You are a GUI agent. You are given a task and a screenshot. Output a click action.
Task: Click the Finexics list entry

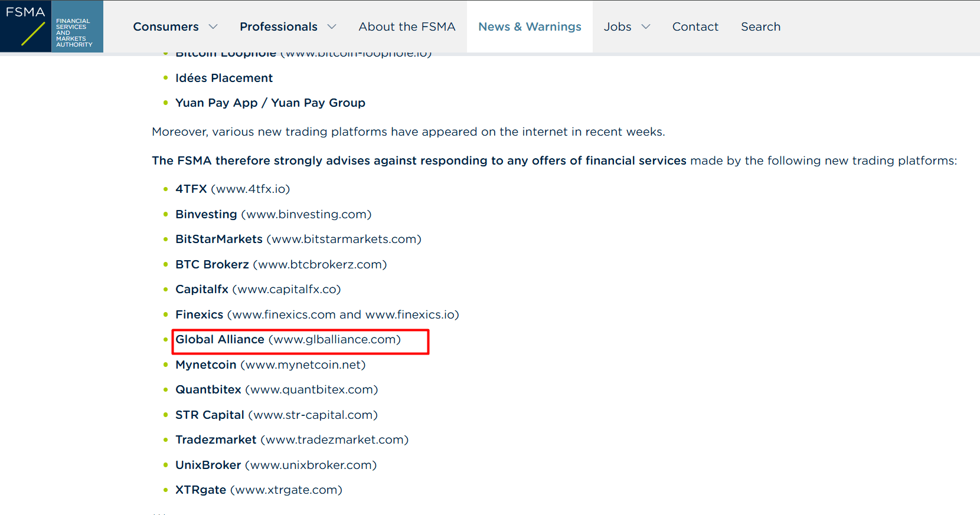coord(317,314)
